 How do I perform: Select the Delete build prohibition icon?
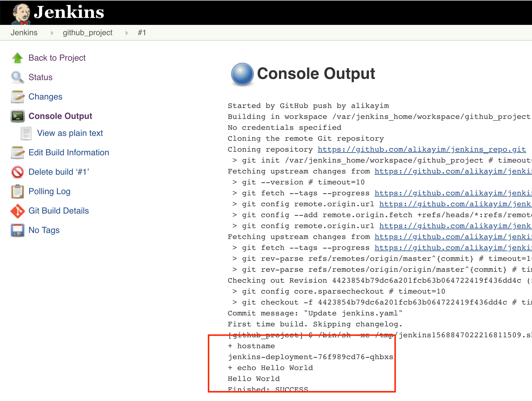click(17, 172)
